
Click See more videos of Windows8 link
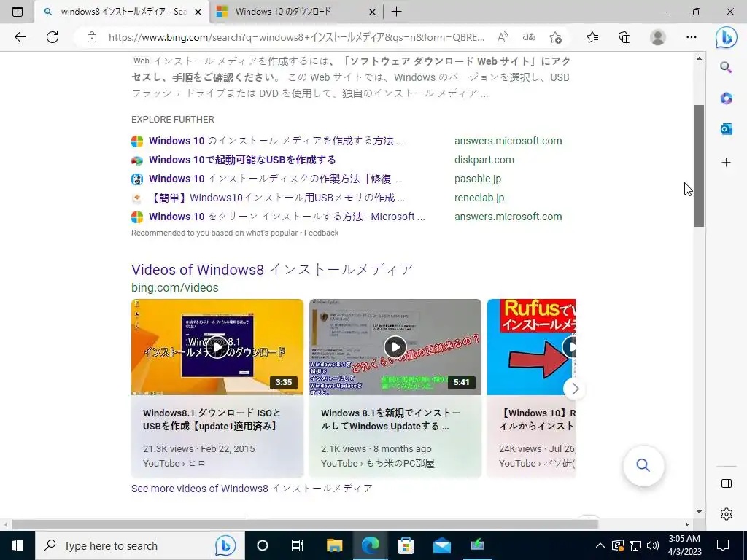click(252, 489)
